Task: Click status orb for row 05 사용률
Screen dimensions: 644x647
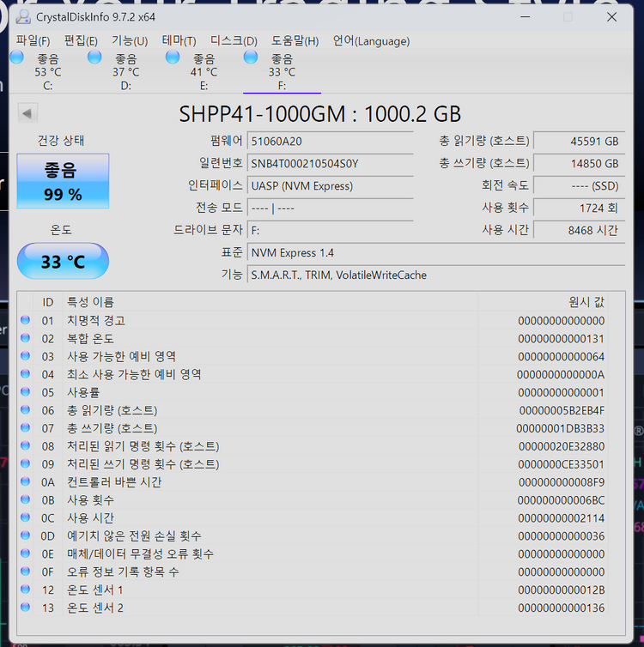Action: (x=25, y=391)
